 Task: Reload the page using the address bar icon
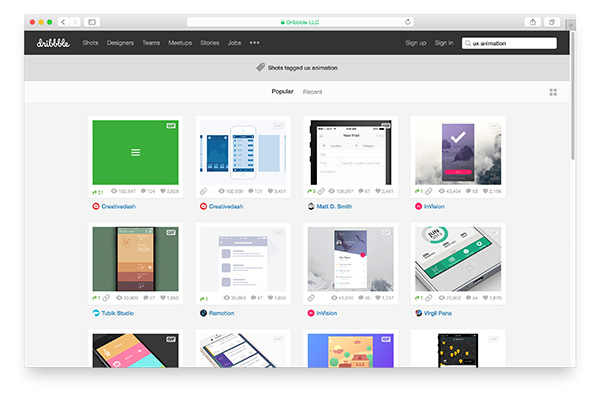[x=408, y=21]
